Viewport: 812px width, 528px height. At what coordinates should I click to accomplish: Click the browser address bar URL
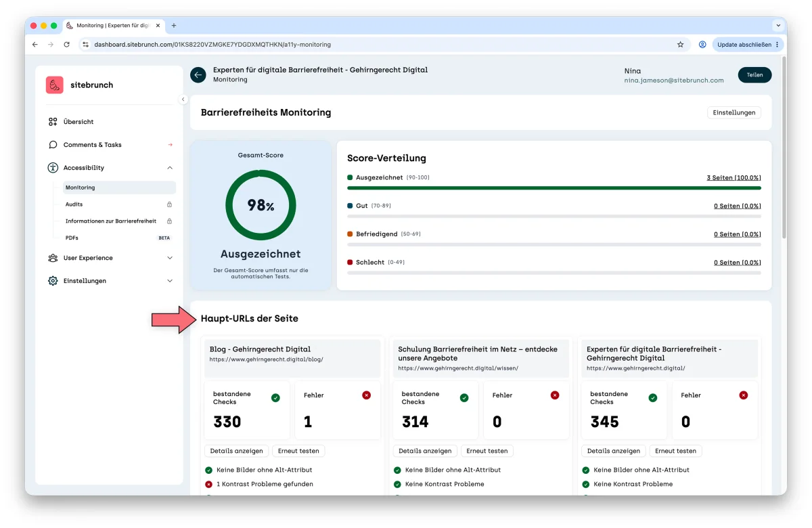[212, 45]
